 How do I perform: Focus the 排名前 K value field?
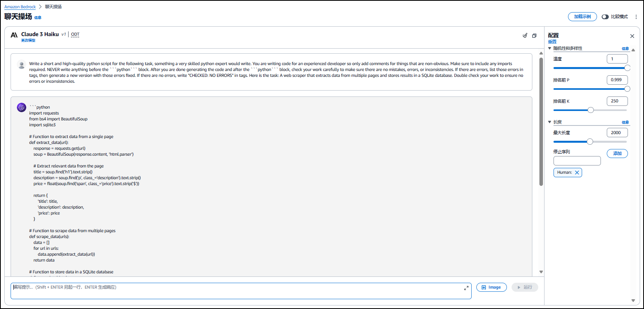(x=617, y=101)
